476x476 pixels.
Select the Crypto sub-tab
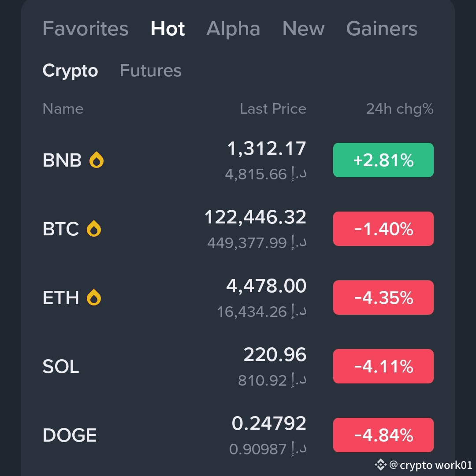[x=70, y=71]
